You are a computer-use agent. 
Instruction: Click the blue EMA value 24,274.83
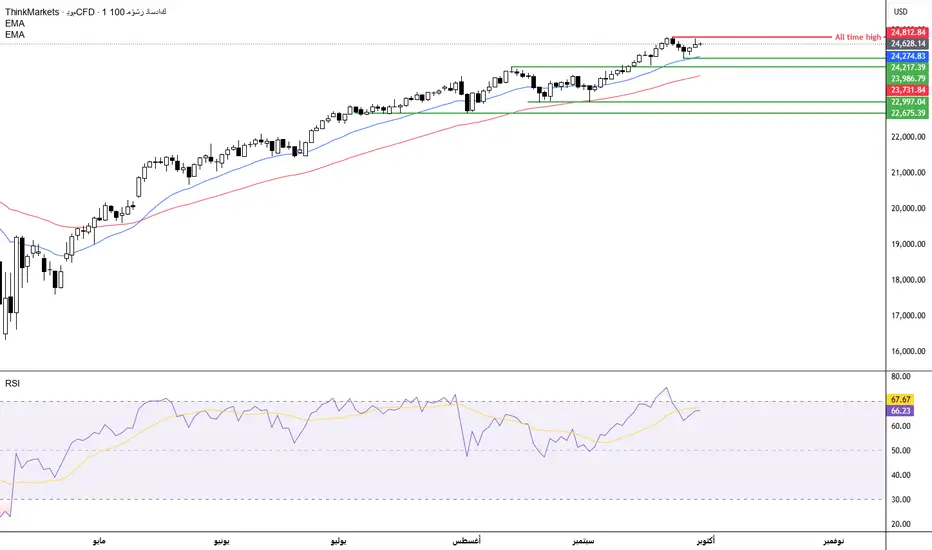point(908,56)
